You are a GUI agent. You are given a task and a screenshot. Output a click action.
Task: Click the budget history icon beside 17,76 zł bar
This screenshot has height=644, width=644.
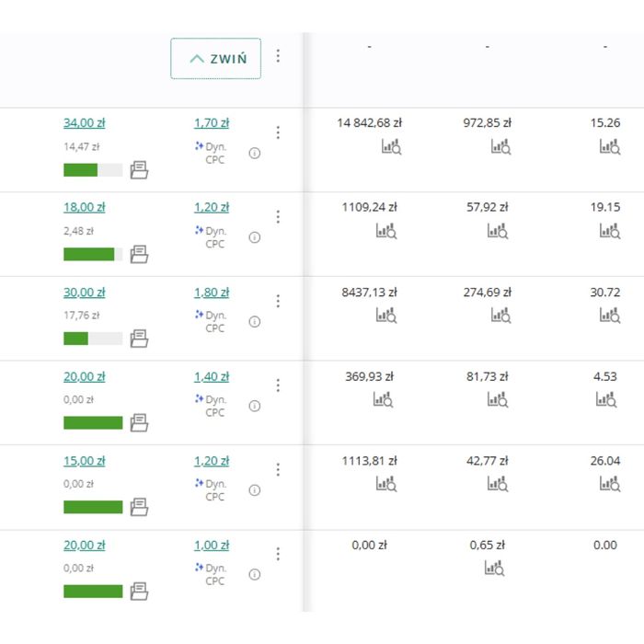pyautogui.click(x=139, y=339)
